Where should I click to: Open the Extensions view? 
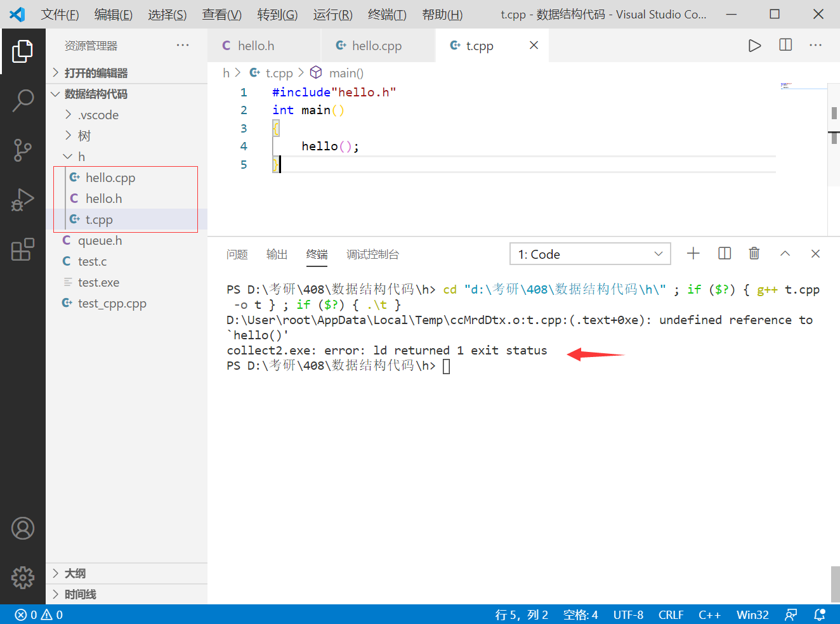coord(23,250)
